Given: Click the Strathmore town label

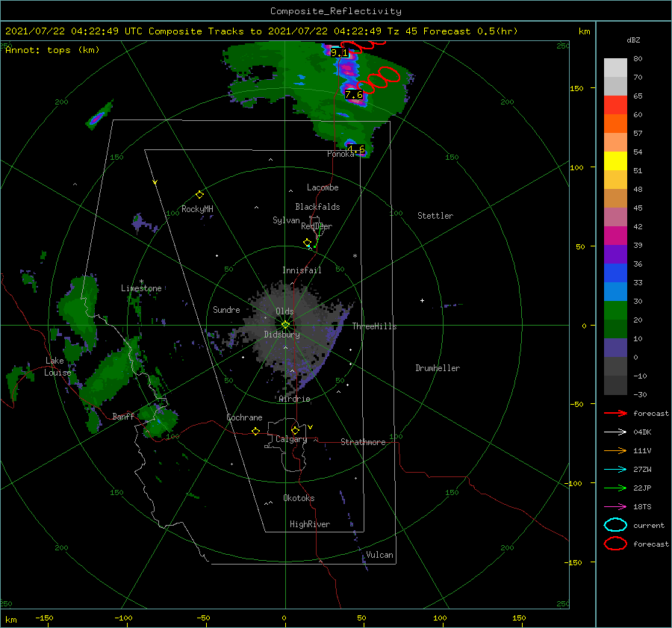Looking at the screenshot, I should (x=363, y=442).
